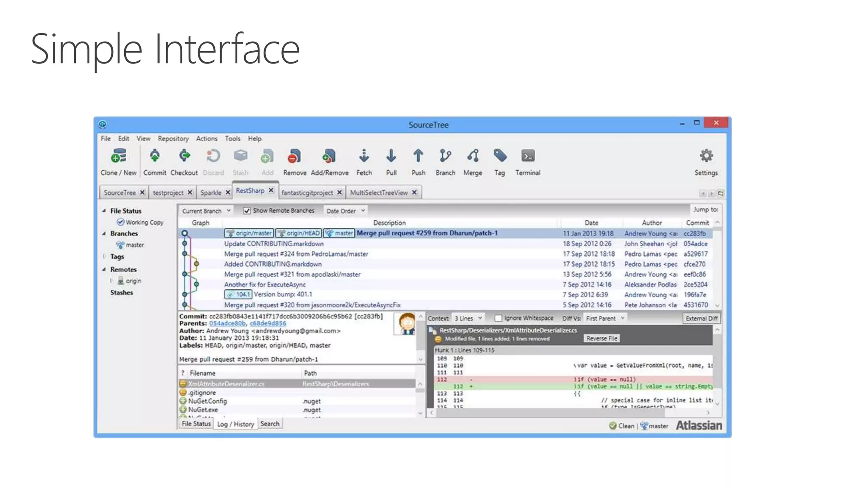Switch to the fantasticgitproject tab
The width and height of the screenshot is (868, 488).
click(307, 192)
